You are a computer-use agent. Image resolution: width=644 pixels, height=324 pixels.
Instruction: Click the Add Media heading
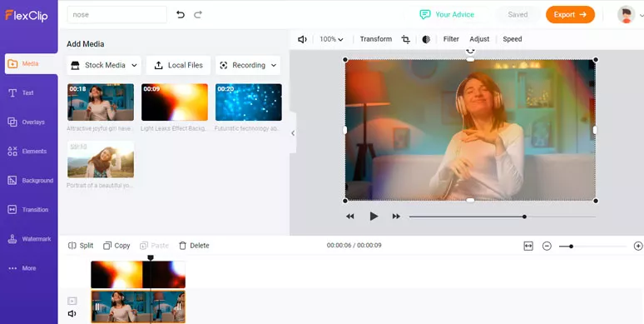pyautogui.click(x=86, y=44)
